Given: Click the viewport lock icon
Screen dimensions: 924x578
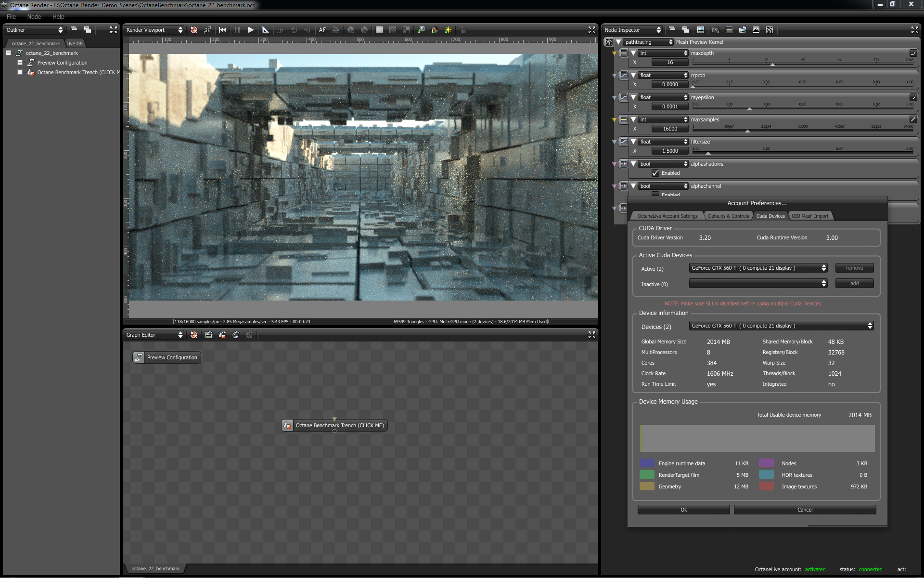Looking at the screenshot, I should point(462,30).
